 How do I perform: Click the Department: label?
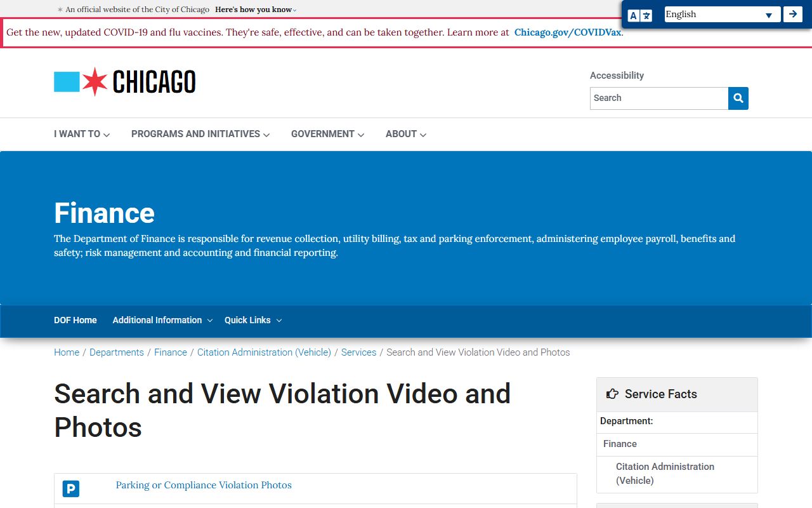[x=626, y=421]
